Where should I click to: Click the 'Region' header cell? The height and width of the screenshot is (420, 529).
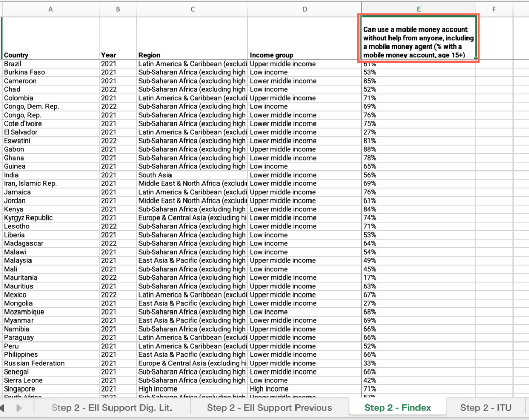(192, 38)
